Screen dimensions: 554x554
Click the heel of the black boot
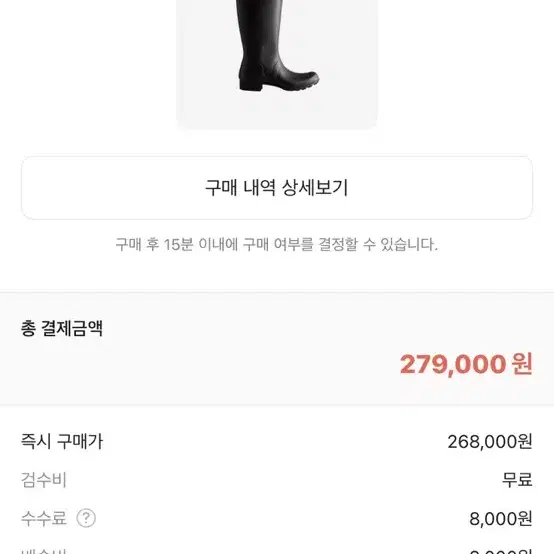coord(252,83)
